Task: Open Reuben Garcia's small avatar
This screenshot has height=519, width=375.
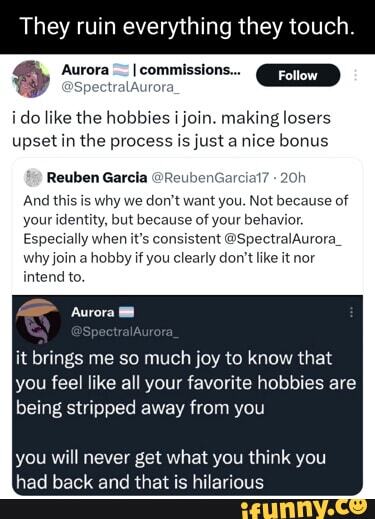Action: click(33, 178)
